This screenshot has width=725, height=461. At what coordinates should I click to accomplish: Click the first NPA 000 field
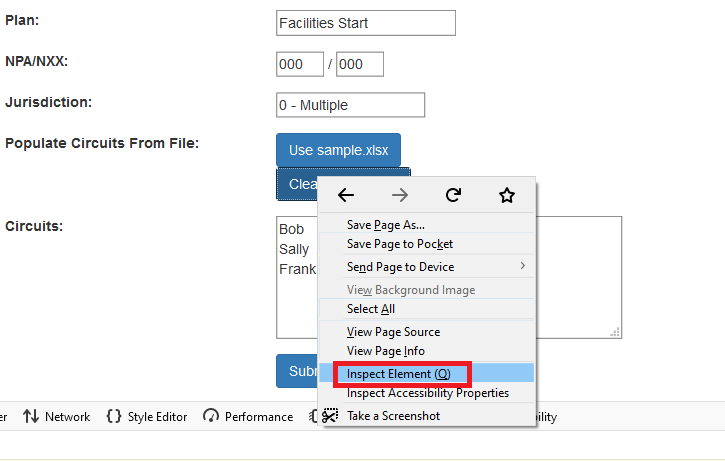point(300,64)
